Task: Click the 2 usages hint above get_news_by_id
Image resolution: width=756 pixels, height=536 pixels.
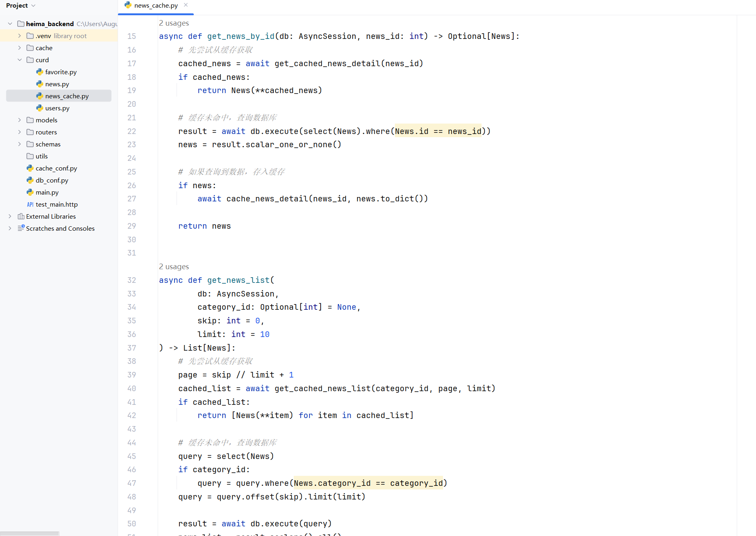Action: pos(174,23)
